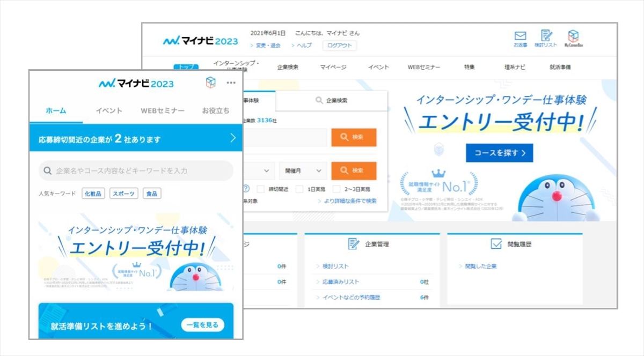Viewport: 644px width, 356px height.
Task: Click トップ in the desktop navigation
Action: 186,68
